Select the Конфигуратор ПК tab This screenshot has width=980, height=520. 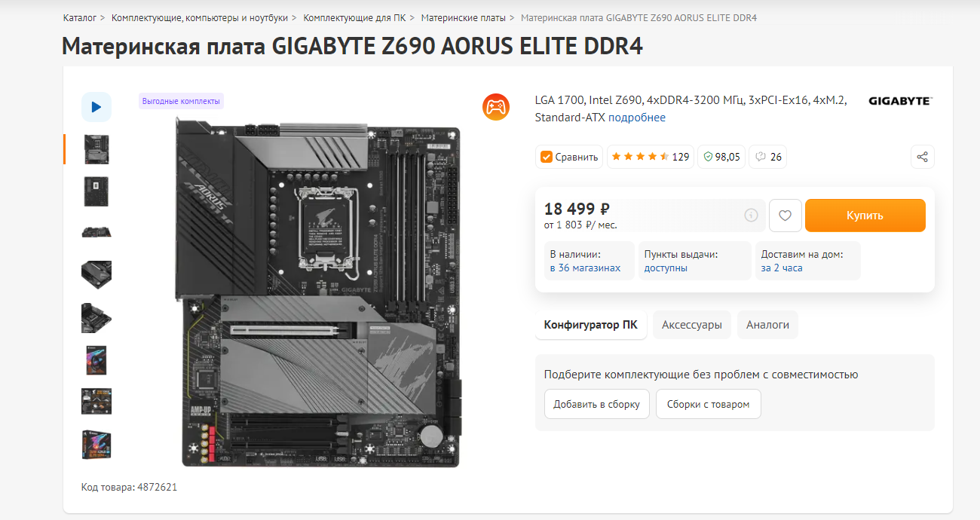coord(591,325)
